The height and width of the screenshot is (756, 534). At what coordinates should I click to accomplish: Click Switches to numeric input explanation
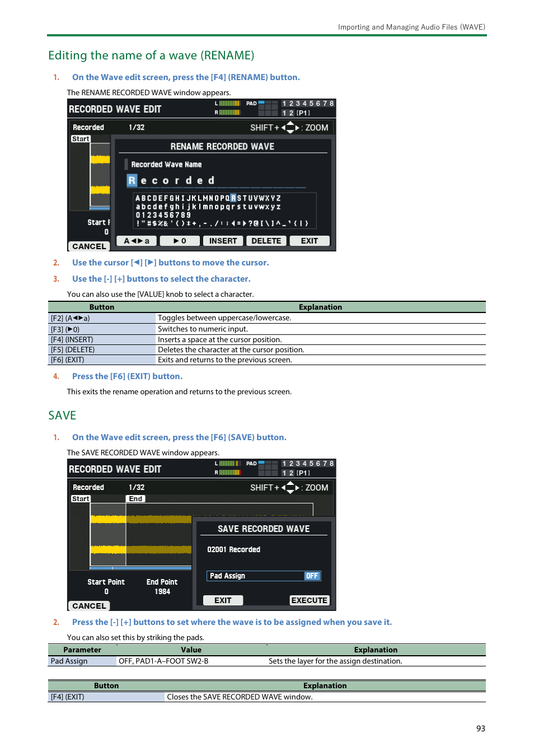tap(203, 329)
